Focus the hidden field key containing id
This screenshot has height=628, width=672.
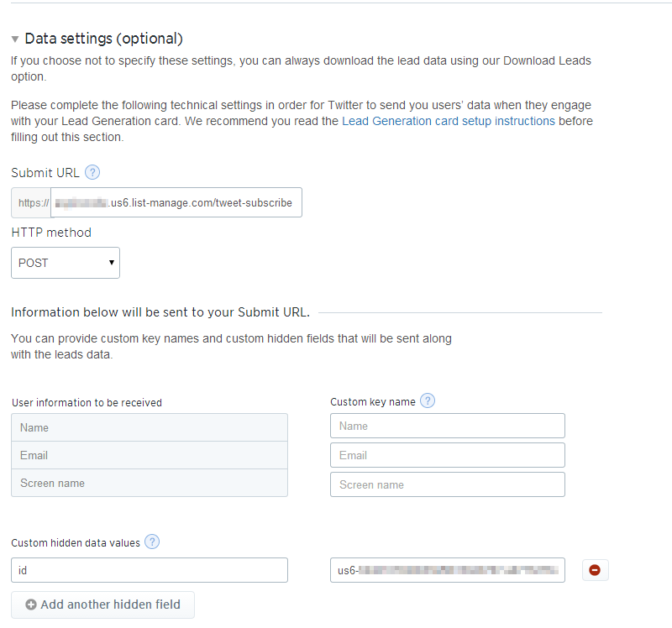pos(150,570)
